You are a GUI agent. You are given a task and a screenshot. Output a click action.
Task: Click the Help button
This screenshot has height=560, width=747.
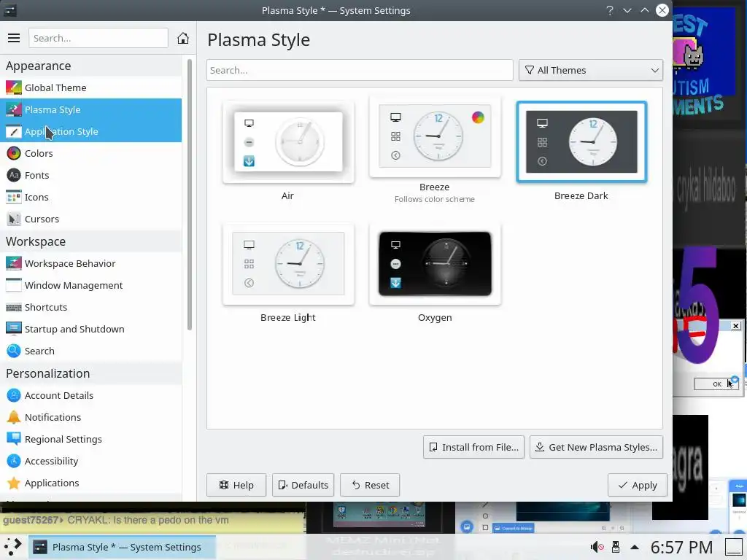point(236,485)
